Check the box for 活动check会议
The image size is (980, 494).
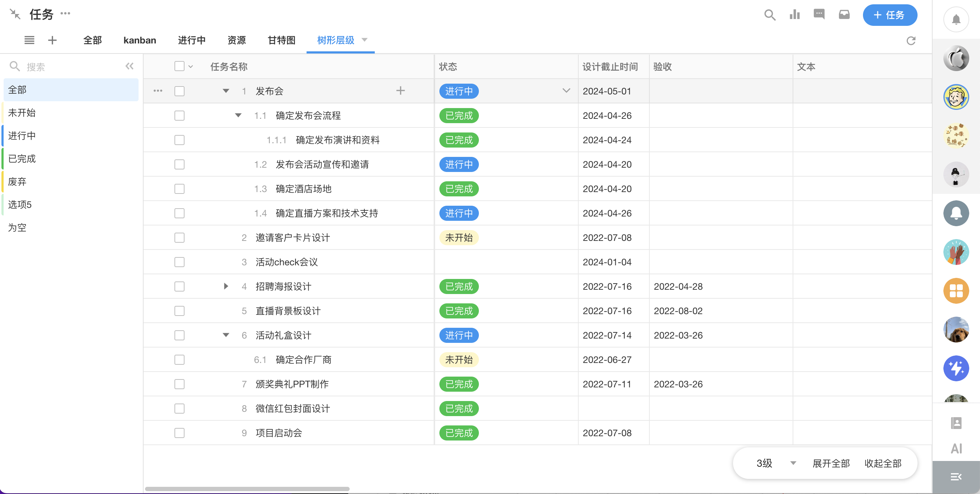tap(179, 262)
